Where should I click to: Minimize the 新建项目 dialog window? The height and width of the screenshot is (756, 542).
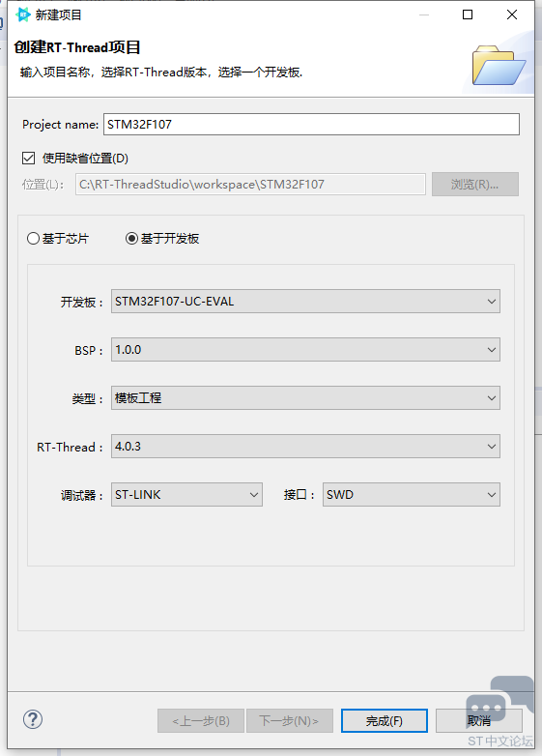[424, 15]
